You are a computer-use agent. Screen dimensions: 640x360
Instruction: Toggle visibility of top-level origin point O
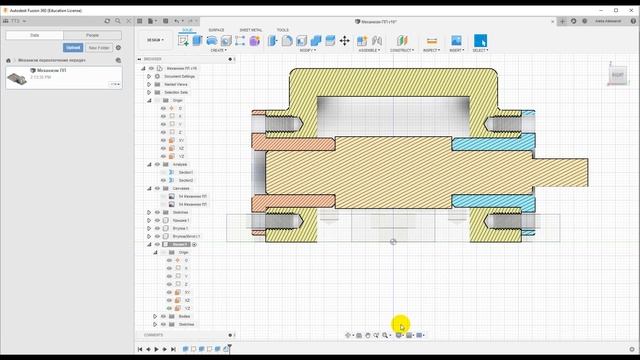[163, 108]
